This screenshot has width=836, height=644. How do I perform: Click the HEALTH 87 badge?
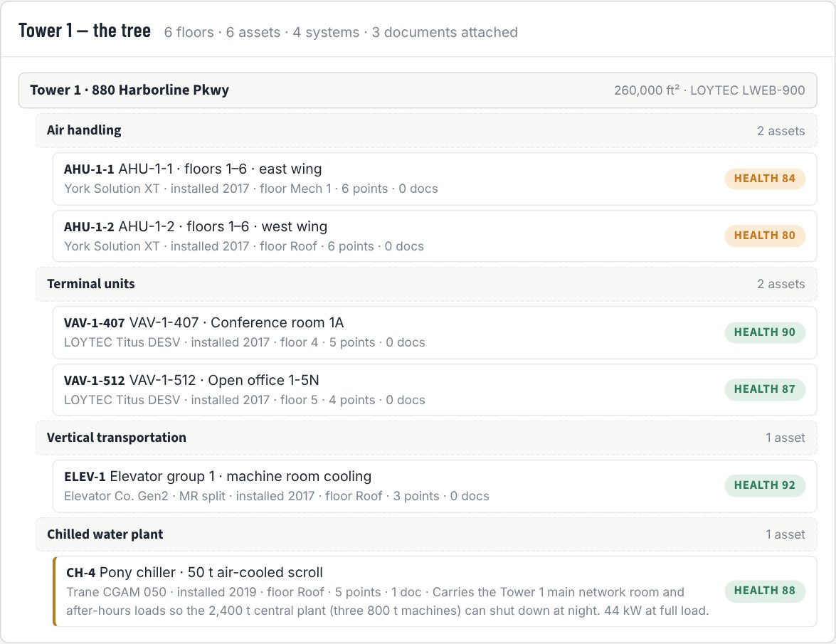point(765,389)
